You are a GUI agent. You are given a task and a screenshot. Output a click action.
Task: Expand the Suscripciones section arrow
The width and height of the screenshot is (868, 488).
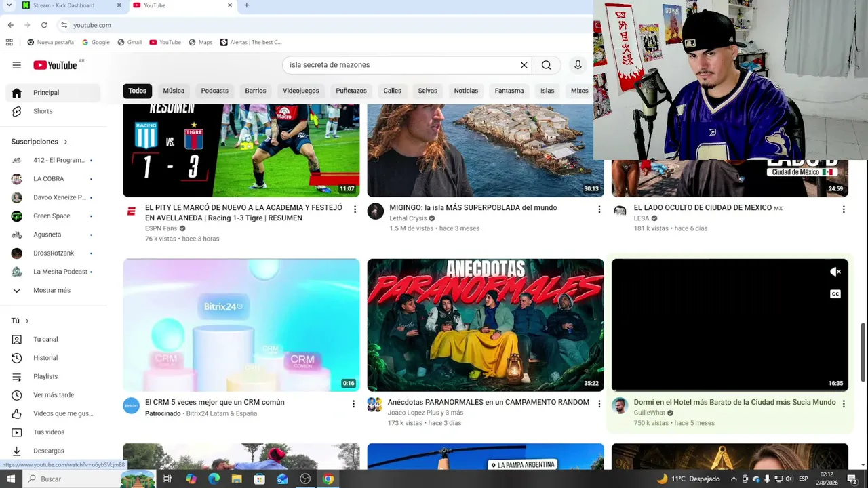click(66, 142)
